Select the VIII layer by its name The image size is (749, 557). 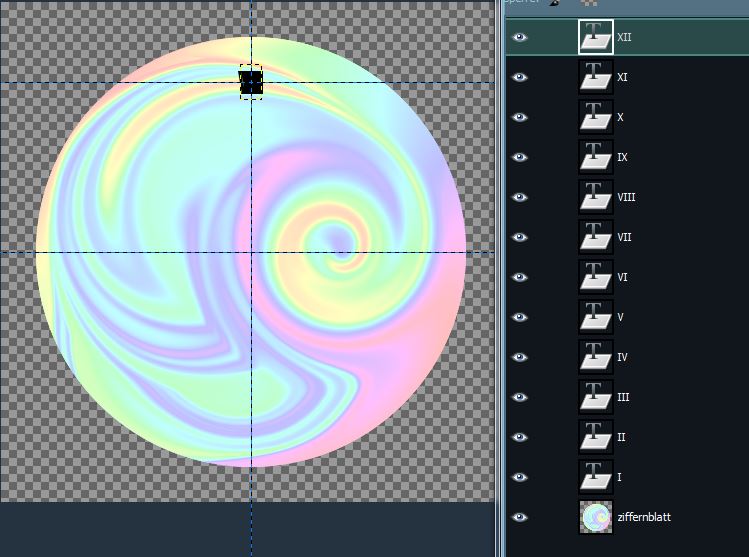point(626,197)
